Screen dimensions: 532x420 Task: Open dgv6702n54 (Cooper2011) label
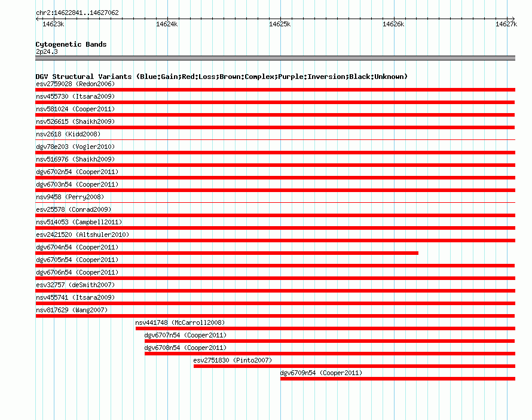click(77, 172)
